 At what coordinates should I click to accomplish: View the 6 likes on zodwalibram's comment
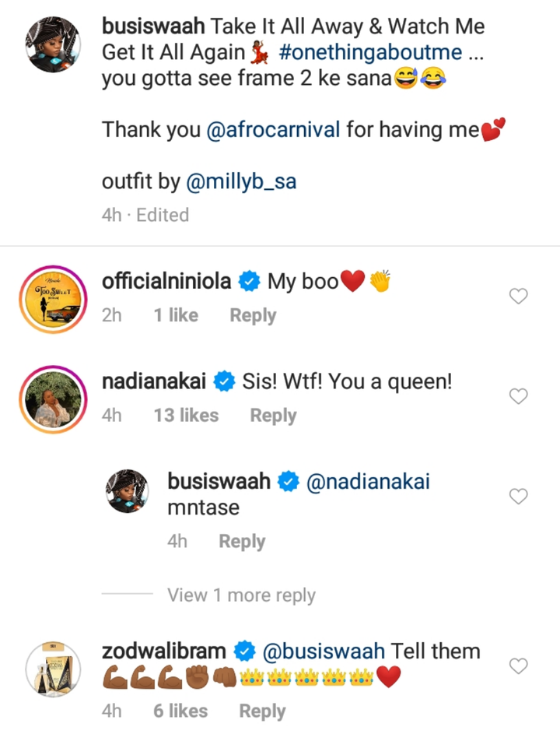click(x=180, y=711)
